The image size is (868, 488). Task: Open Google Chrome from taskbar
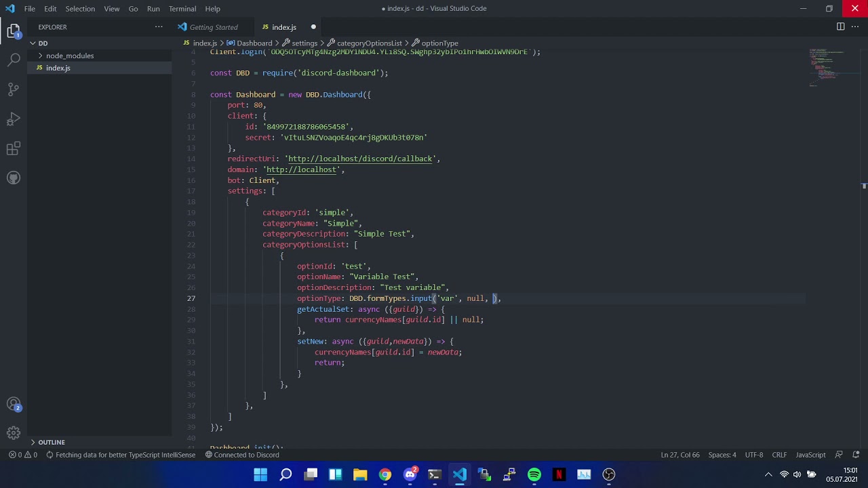coord(385,474)
